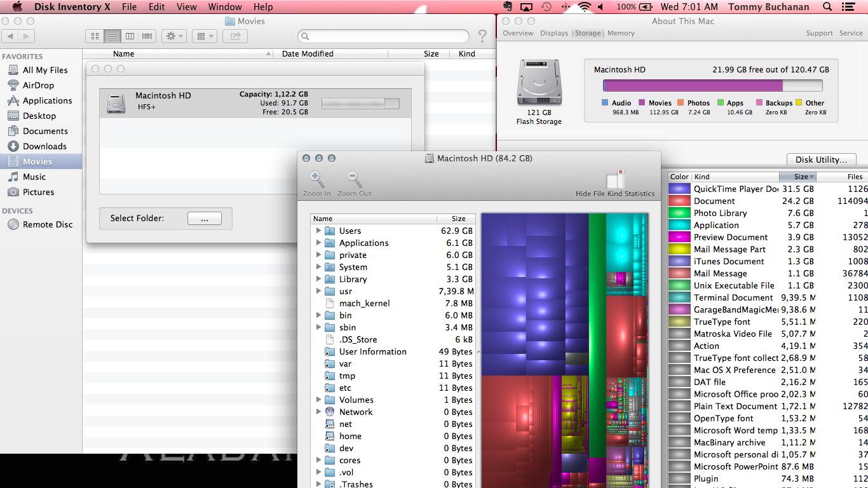Expand the usr folder
This screenshot has width=868, height=488.
pyautogui.click(x=318, y=291)
